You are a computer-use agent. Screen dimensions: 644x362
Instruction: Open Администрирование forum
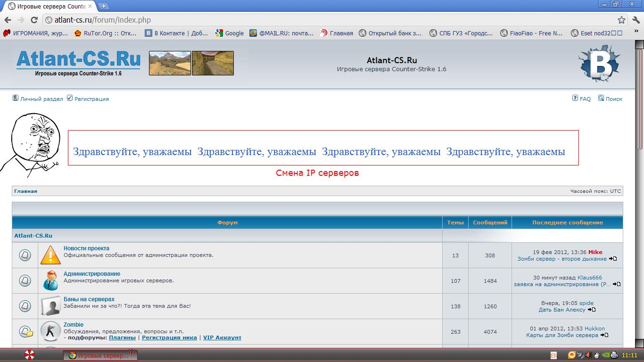click(x=92, y=273)
